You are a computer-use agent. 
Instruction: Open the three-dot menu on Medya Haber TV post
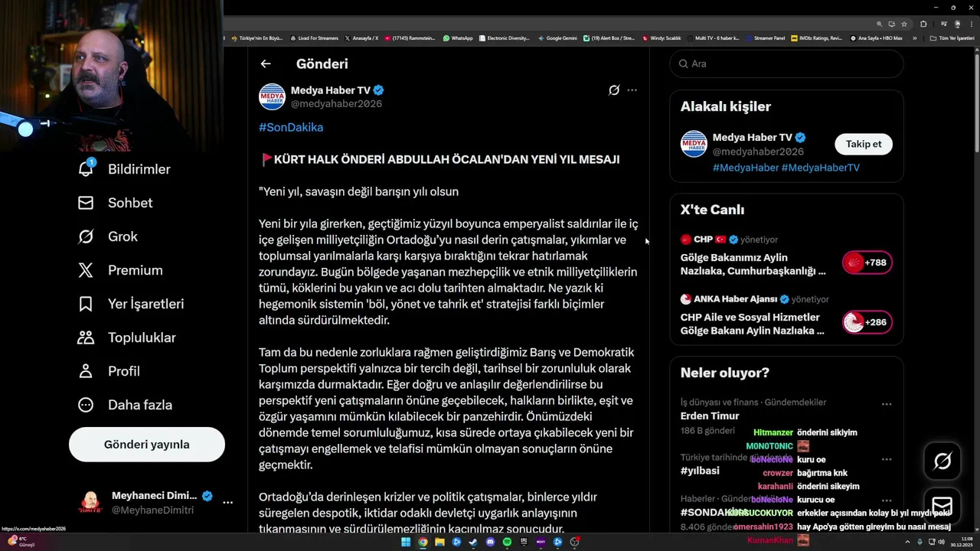pyautogui.click(x=632, y=90)
